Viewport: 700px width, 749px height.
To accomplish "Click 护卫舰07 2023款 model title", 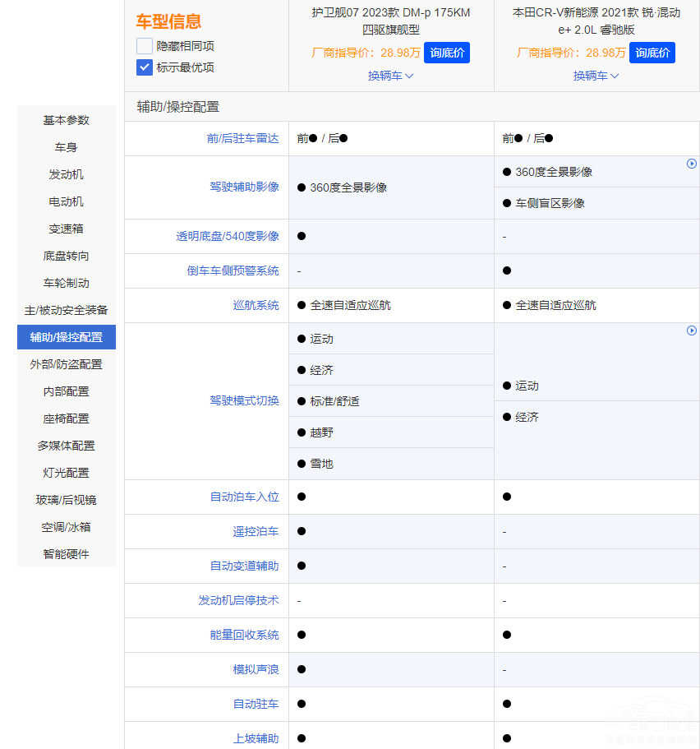I will (x=391, y=21).
